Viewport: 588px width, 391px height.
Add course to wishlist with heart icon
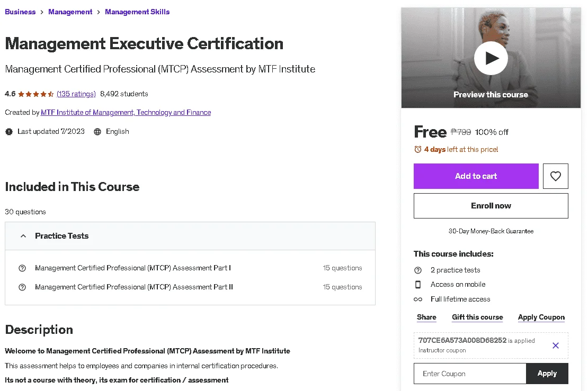click(555, 176)
